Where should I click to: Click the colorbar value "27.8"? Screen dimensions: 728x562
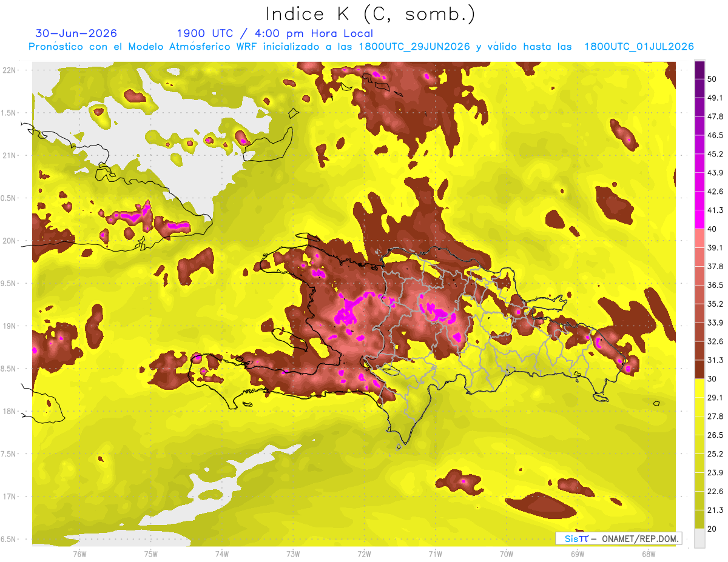tap(715, 416)
